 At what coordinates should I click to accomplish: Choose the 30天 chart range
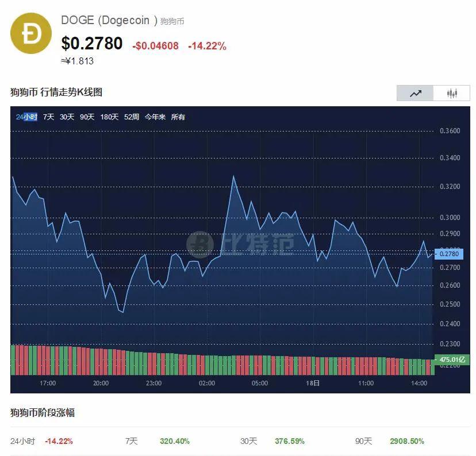[67, 117]
